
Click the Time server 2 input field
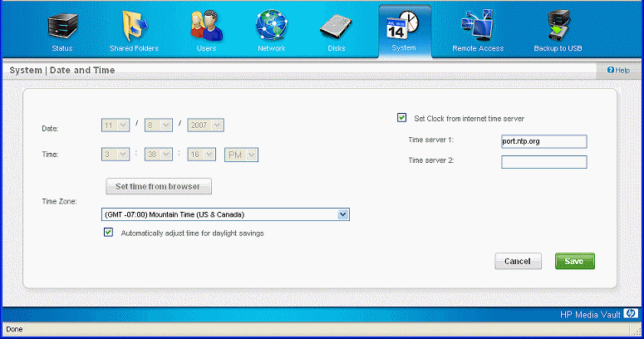tap(544, 162)
